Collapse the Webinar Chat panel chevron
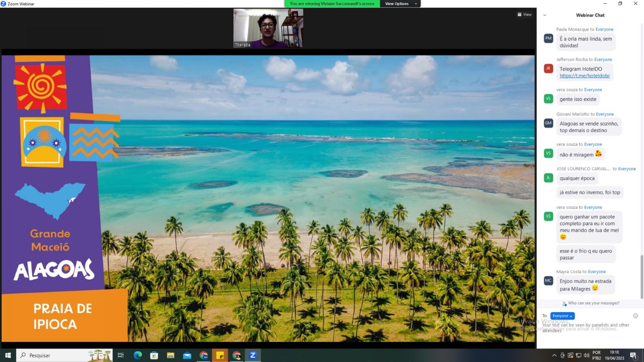This screenshot has width=644, height=362. point(545,15)
